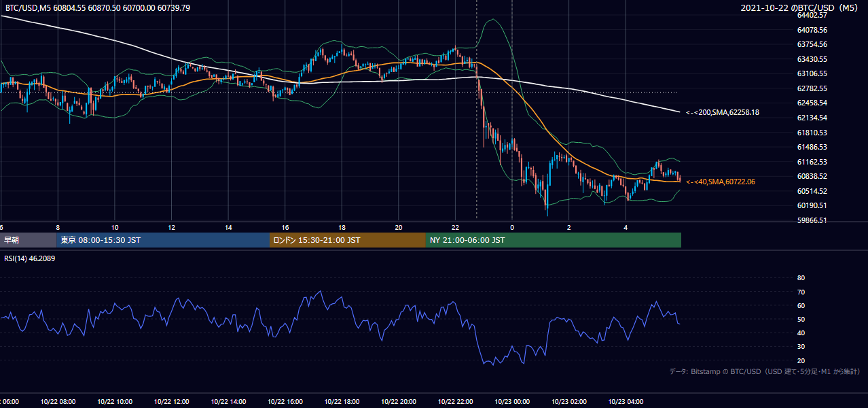The width and height of the screenshot is (868, 408).
Task: Select the 2021-10-22 chart title label
Action: pos(801,8)
